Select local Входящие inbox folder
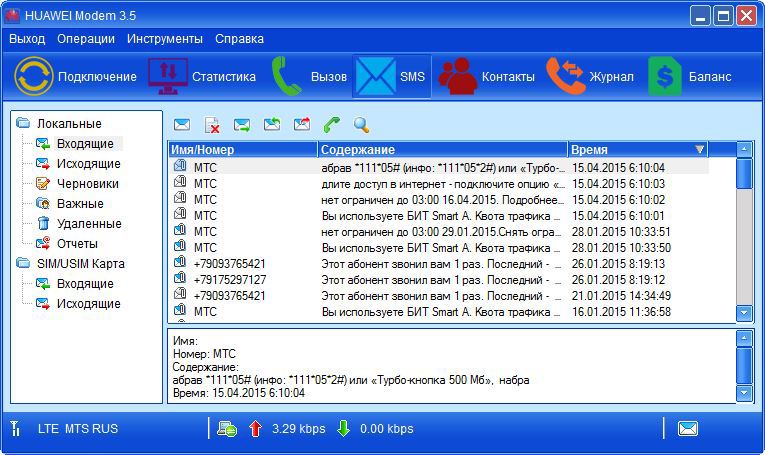The height and width of the screenshot is (455, 765). coord(85,143)
